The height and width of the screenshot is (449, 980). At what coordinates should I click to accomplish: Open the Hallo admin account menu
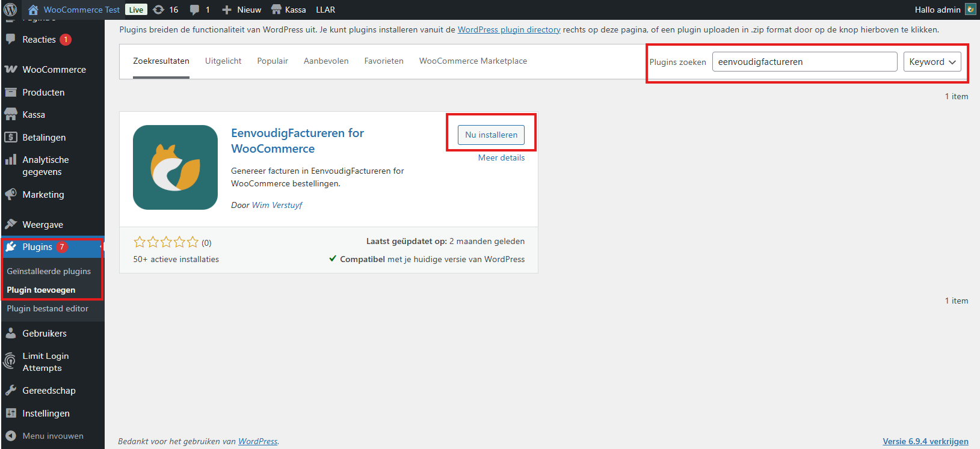tap(945, 10)
